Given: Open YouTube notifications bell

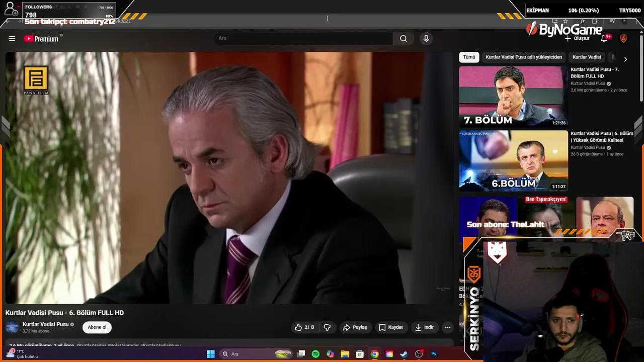Looking at the screenshot, I should coord(605,39).
